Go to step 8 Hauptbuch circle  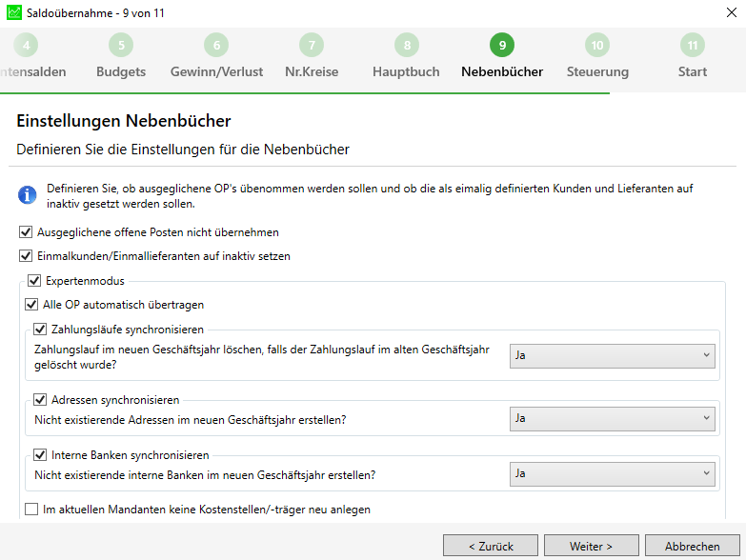click(x=407, y=45)
